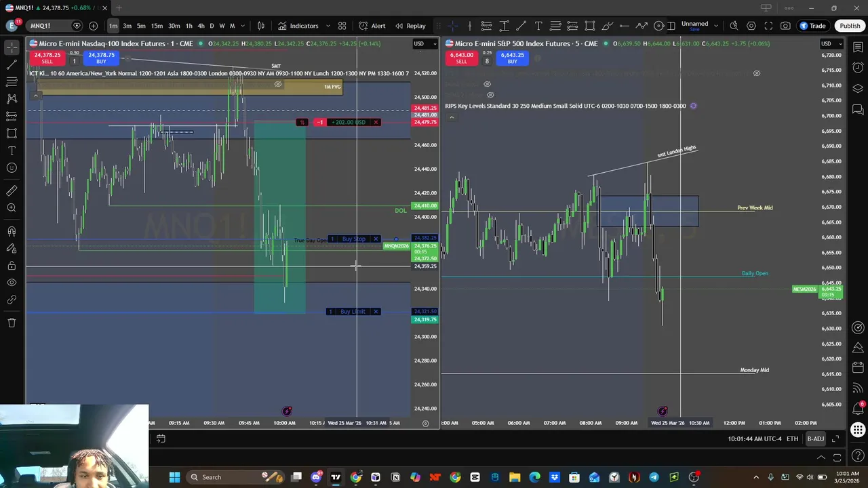
Task: Open the chart type candles menu
Action: (261, 26)
